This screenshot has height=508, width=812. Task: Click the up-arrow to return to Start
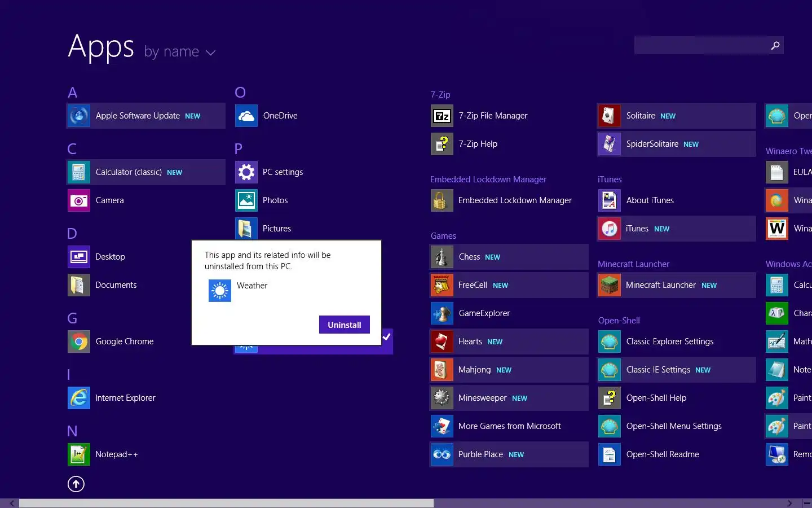[x=76, y=484]
